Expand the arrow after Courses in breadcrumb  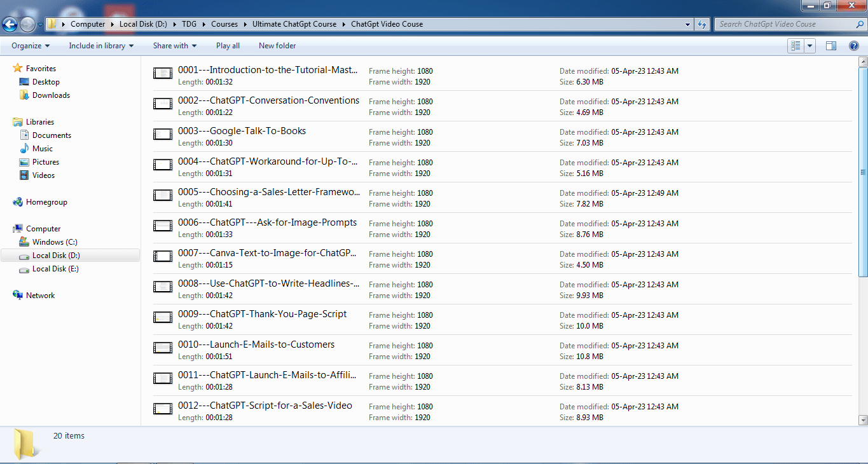[245, 24]
